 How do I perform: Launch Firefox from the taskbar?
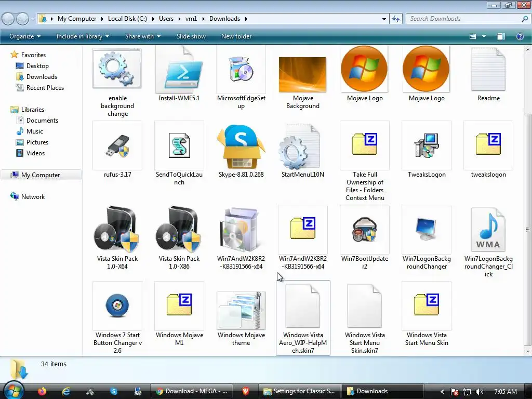[x=42, y=391]
